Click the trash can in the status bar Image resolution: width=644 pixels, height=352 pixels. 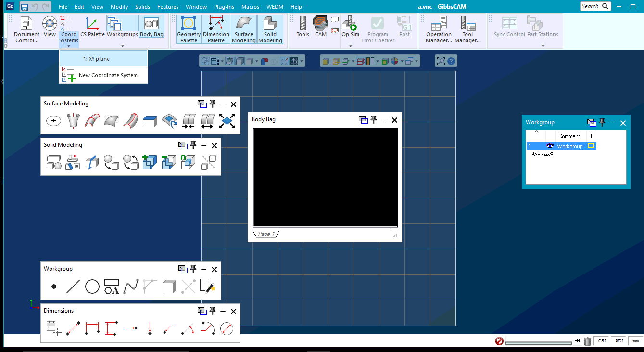coord(587,341)
